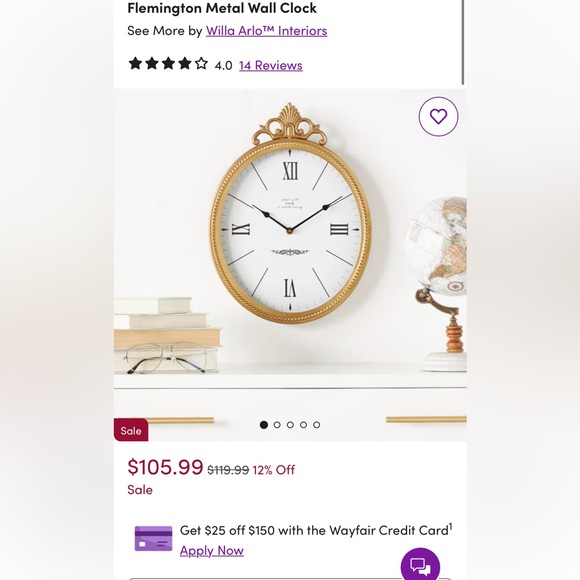Click the $105.99 sale price
This screenshot has width=580, height=580.
165,466
